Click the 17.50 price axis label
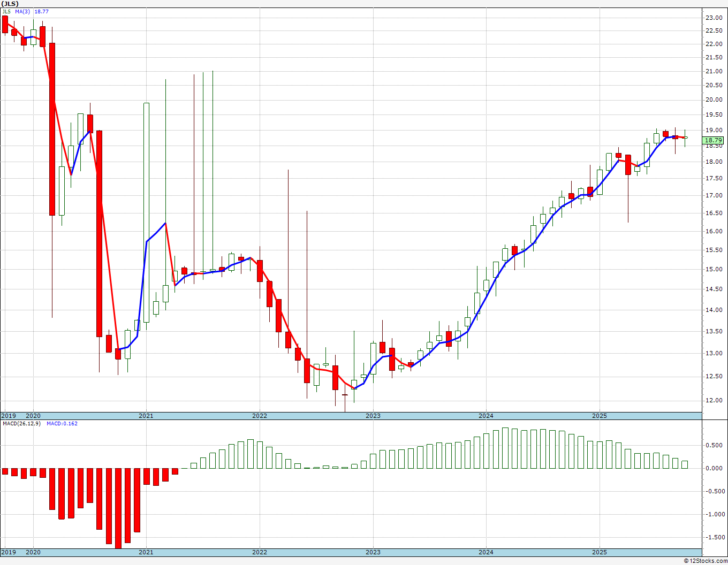The width and height of the screenshot is (728, 565). click(x=714, y=179)
